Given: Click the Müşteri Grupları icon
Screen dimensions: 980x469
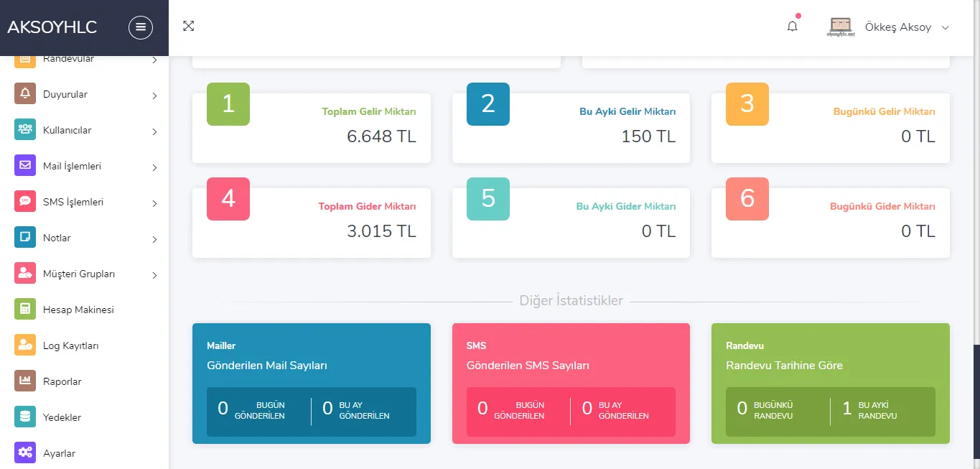Looking at the screenshot, I should coord(25,274).
